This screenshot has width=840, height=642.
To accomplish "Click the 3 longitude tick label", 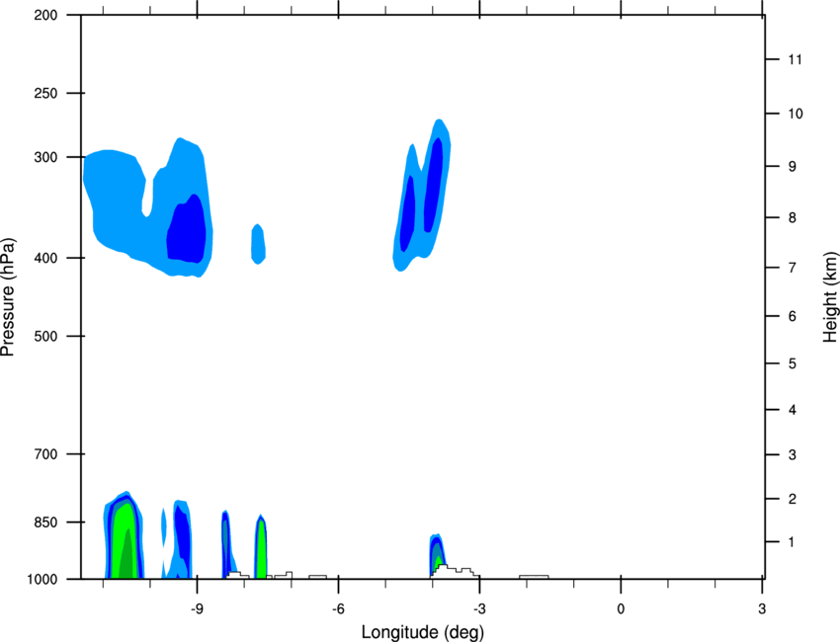I will [762, 609].
